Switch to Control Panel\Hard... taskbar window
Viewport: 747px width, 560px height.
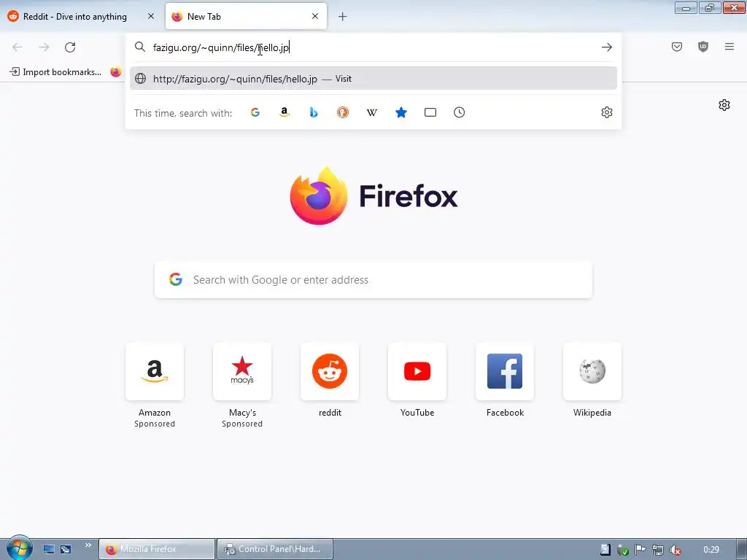click(275, 549)
